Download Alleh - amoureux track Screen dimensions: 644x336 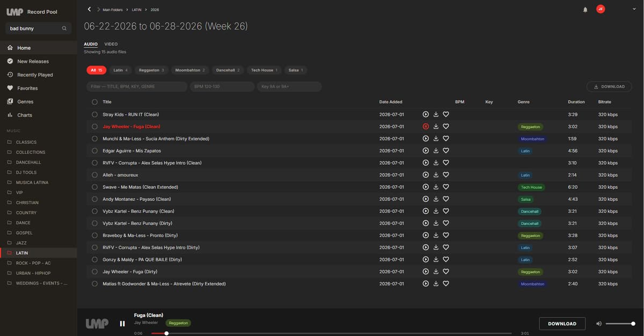point(436,175)
